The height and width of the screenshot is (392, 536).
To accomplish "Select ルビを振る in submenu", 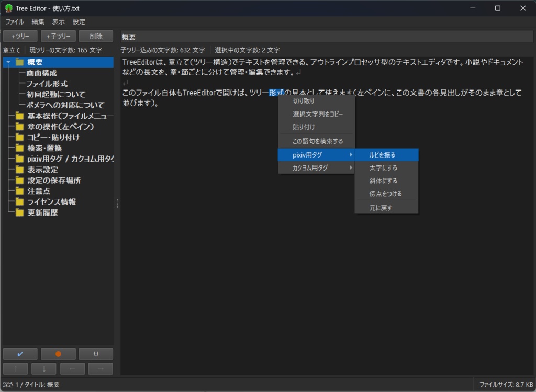I will tap(386, 155).
